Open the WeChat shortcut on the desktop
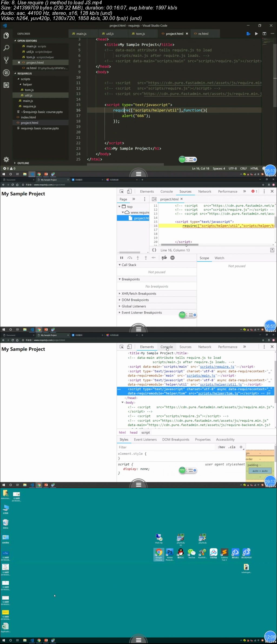This screenshot has height=644, width=277. tap(192, 554)
